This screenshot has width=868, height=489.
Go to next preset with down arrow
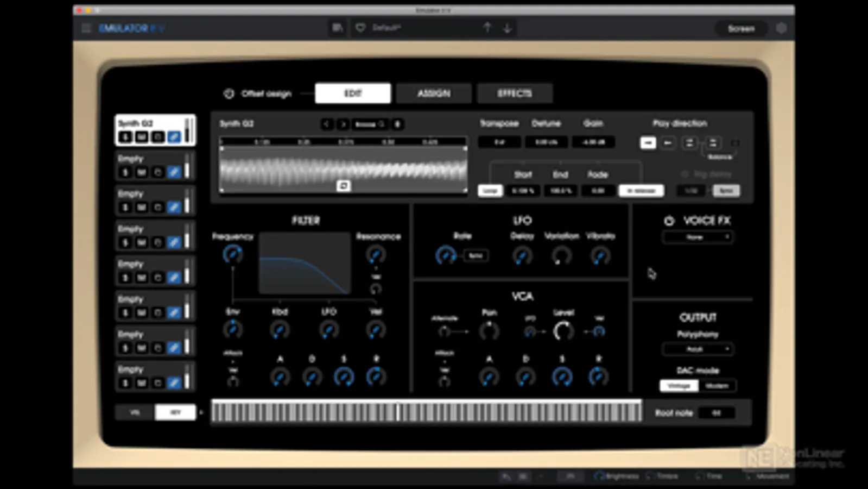[x=507, y=28]
